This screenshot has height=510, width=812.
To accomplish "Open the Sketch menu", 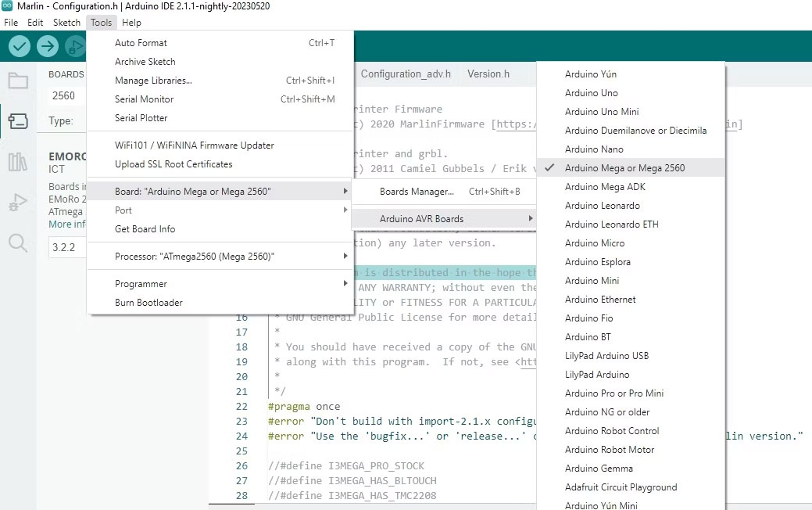I will [66, 22].
